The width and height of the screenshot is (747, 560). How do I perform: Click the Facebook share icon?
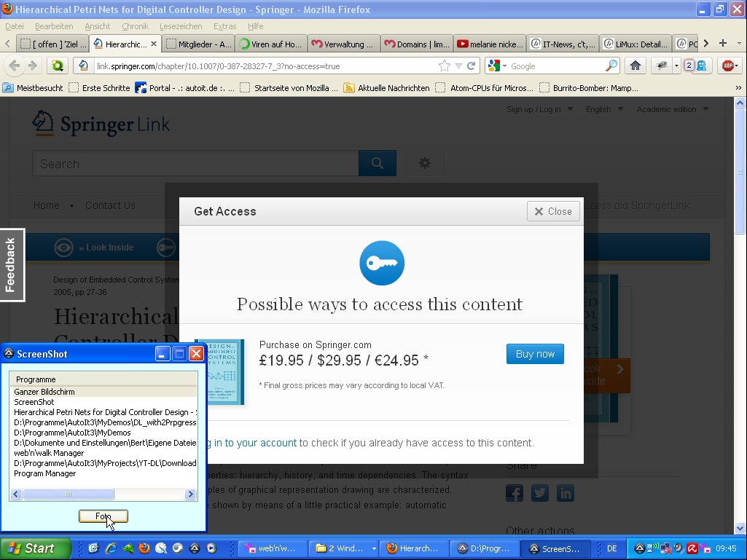click(515, 493)
